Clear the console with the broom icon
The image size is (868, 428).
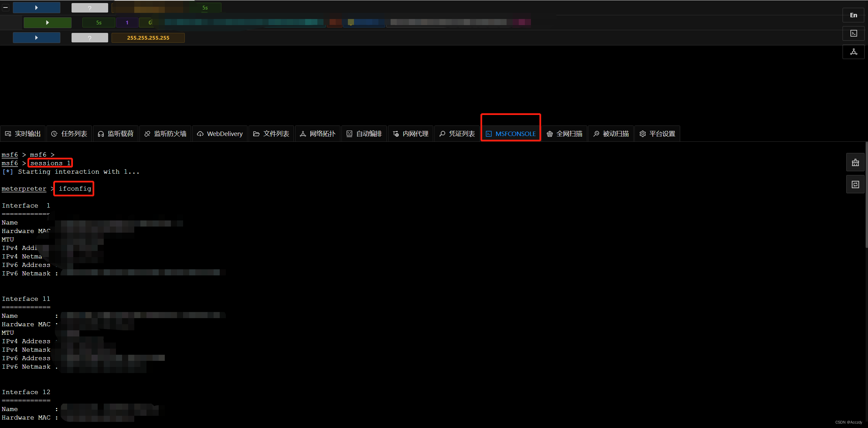coord(855,163)
